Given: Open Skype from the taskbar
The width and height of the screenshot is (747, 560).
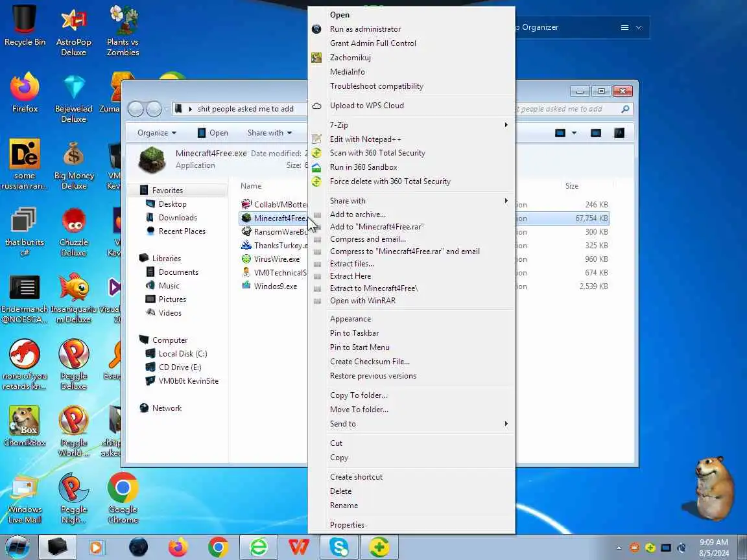Looking at the screenshot, I should coord(338,548).
